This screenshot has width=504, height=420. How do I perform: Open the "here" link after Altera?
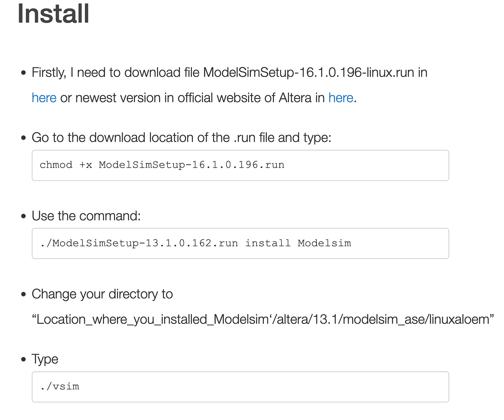341,98
